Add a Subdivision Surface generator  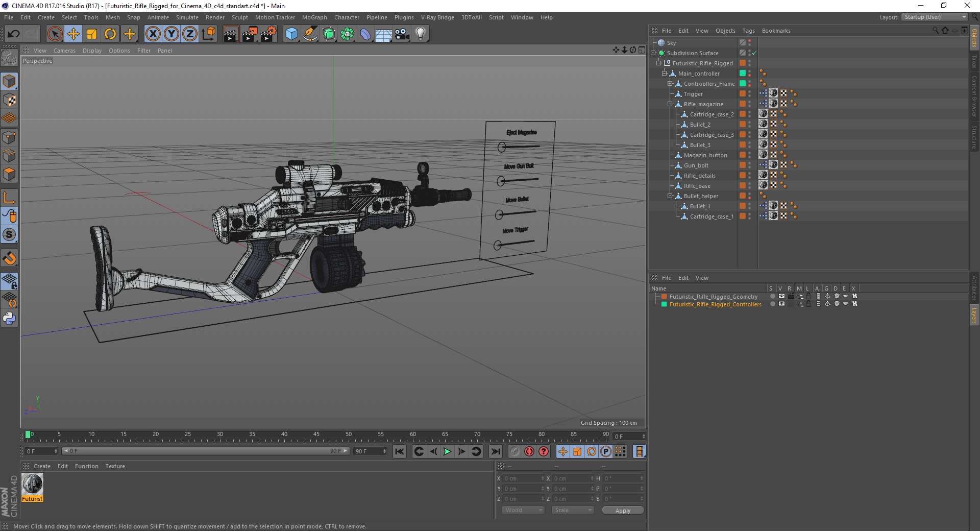pos(329,34)
